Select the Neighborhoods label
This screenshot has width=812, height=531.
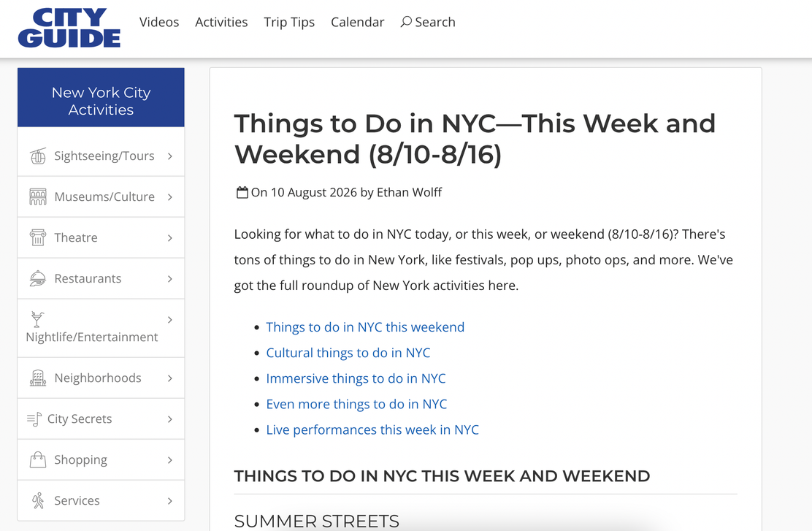97,378
